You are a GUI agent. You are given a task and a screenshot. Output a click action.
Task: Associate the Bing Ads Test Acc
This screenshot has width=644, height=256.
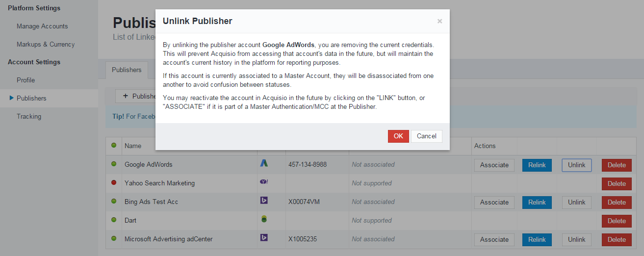494,203
